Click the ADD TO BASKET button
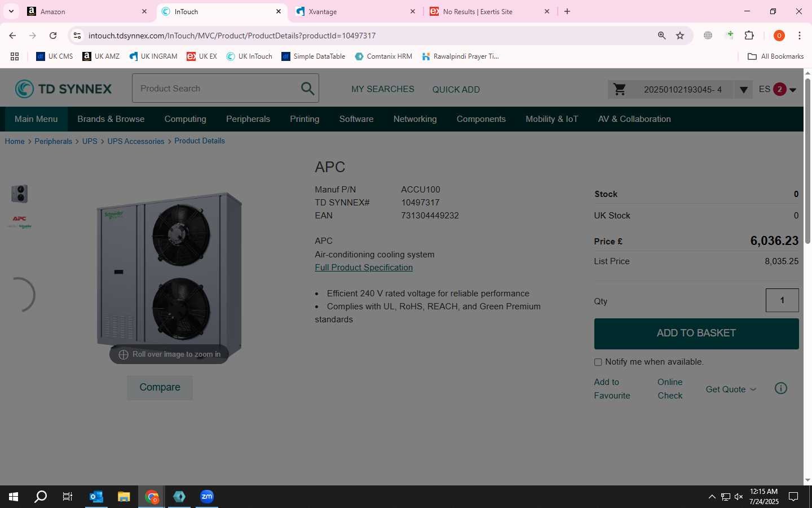Viewport: 812px width, 508px height. click(696, 334)
